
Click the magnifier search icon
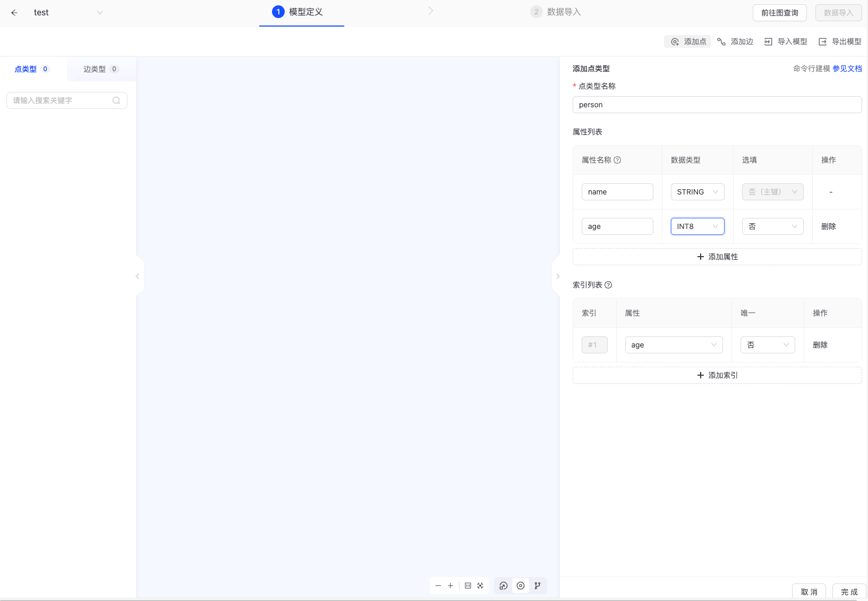(x=116, y=100)
